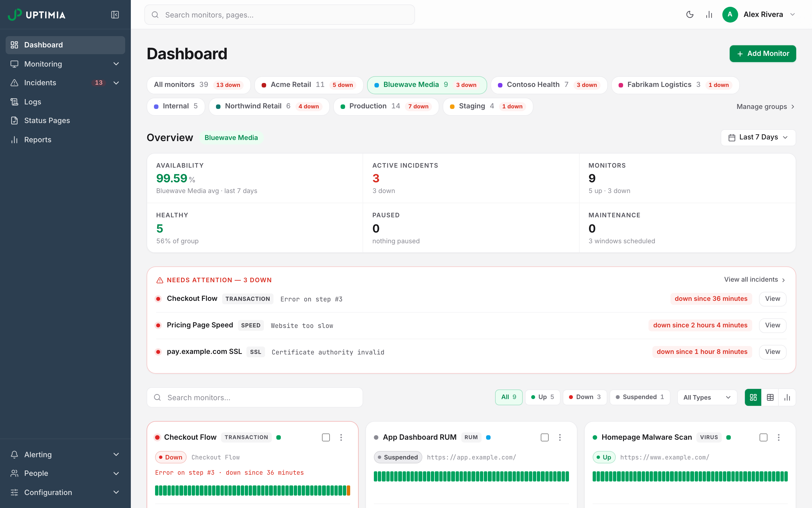812x508 pixels.
Task: Click the incidents count badge 13
Action: (x=99, y=83)
